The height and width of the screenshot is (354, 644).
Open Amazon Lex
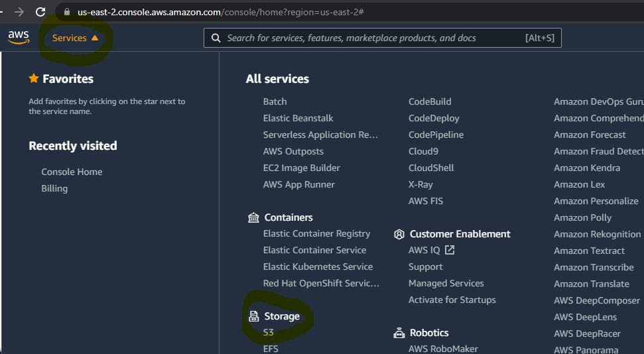579,184
